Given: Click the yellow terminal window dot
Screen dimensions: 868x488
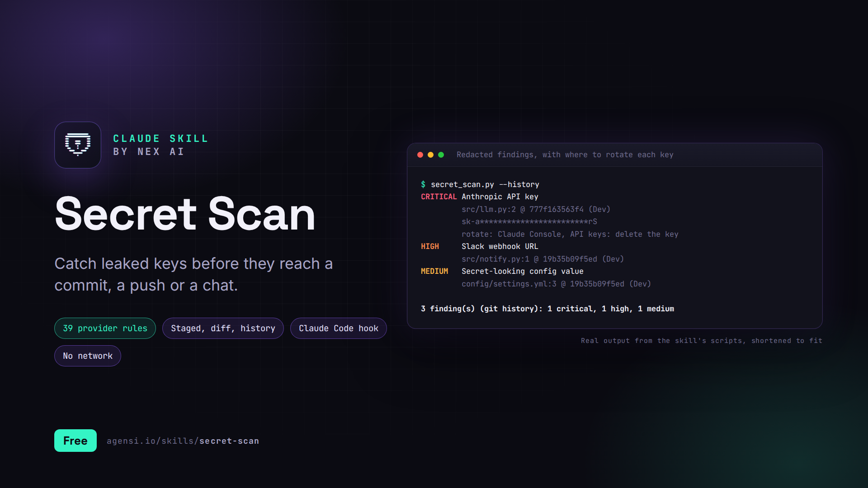Looking at the screenshot, I should pos(430,155).
